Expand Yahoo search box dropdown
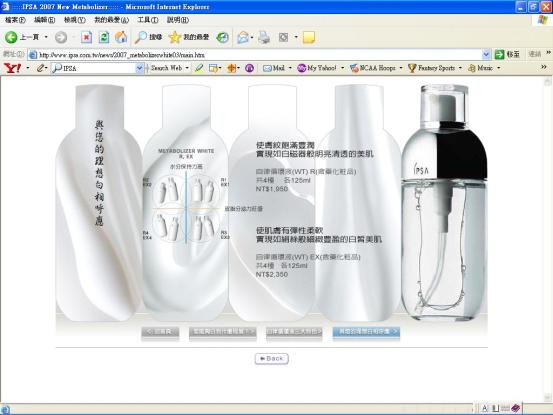The width and height of the screenshot is (553, 415). pyautogui.click(x=140, y=68)
